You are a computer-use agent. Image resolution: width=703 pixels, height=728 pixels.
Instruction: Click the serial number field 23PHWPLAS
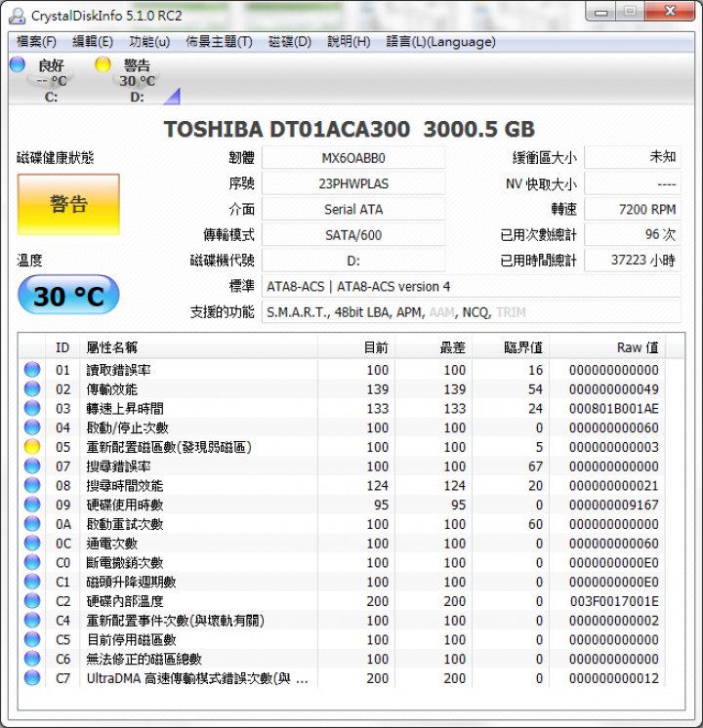[x=353, y=183]
